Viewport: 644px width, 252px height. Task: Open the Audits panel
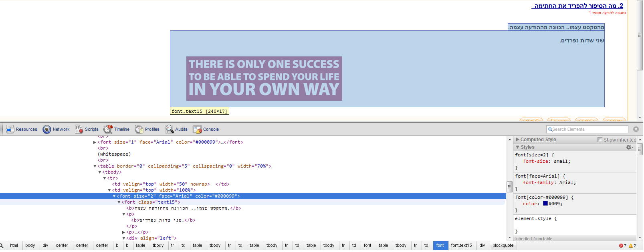176,129
